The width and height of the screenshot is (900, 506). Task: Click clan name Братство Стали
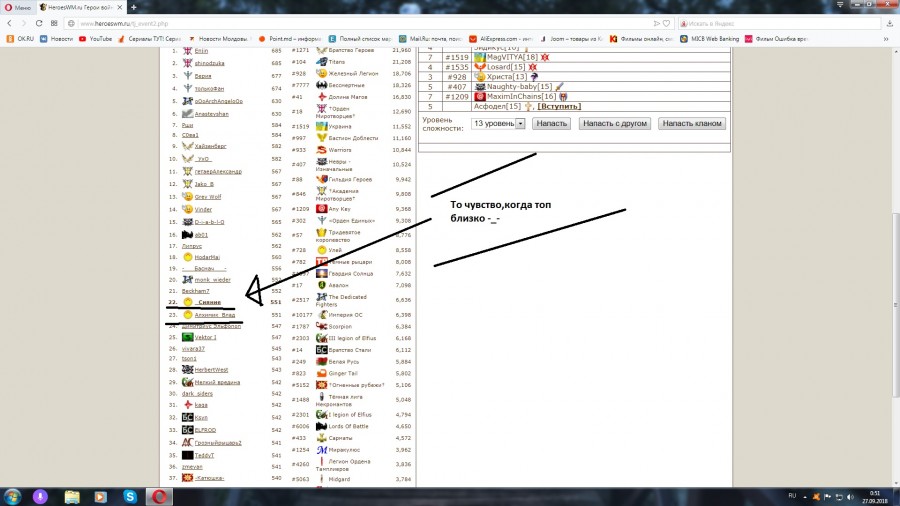(x=350, y=350)
